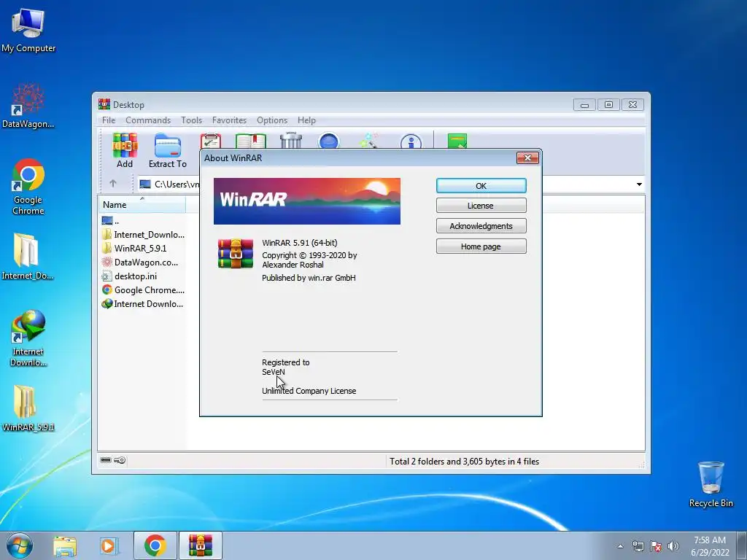Select the Google Chrome desktop shortcut
The image size is (747, 560).
coord(28,186)
